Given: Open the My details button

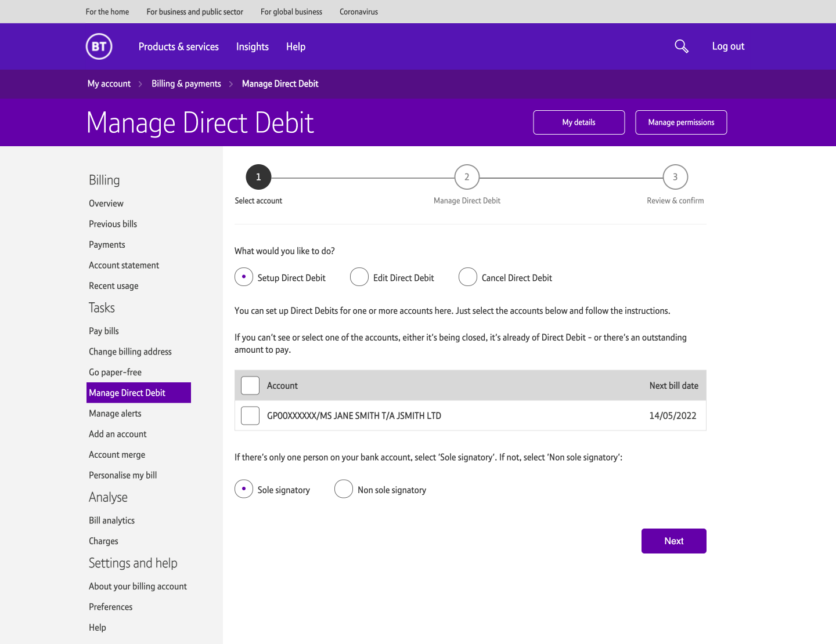Looking at the screenshot, I should coord(579,122).
